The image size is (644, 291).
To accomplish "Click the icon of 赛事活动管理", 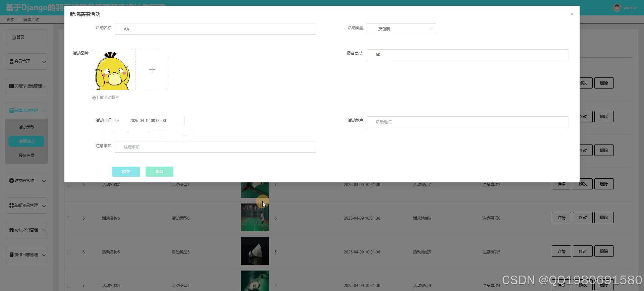I will click(x=11, y=111).
